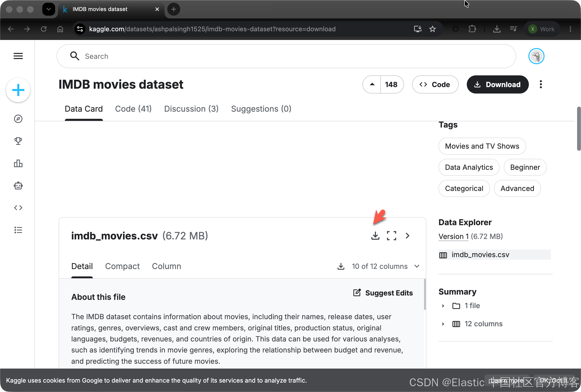Expand the 1 file summary item

pos(443,306)
